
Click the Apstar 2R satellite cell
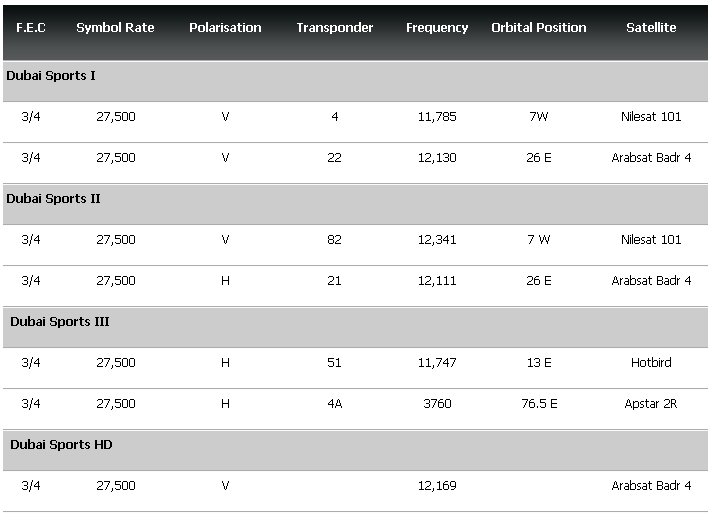pyautogui.click(x=651, y=404)
